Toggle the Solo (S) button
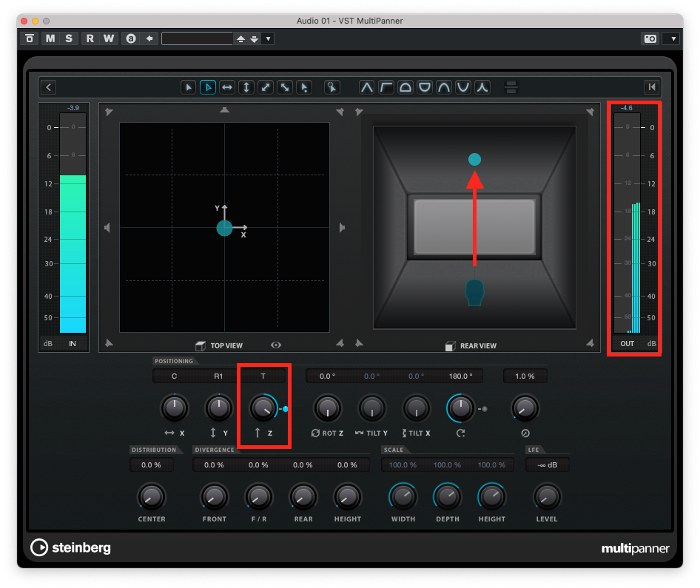Image resolution: width=700 pixels, height=588 pixels. click(69, 38)
